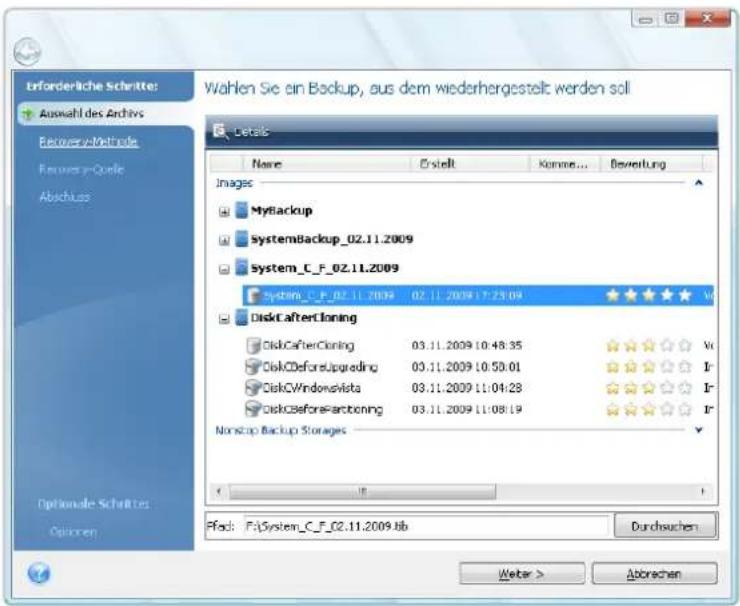Click star rating of DiskCafterCloning child row
This screenshot has width=740, height=606.
[x=649, y=345]
